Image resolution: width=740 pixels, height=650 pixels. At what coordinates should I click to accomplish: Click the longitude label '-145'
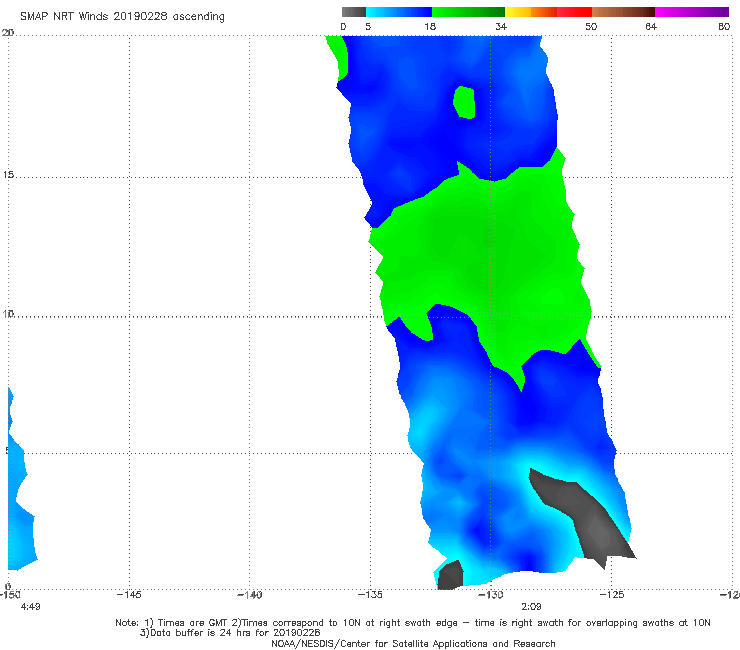129,595
